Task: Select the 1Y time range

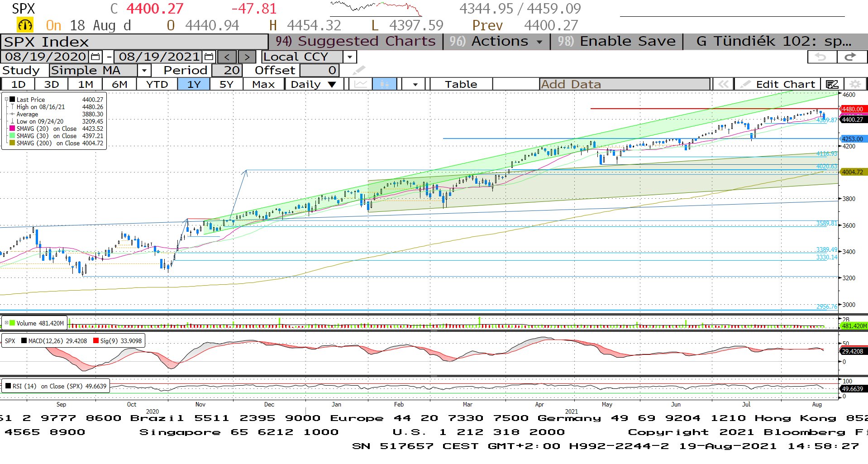Action: point(194,84)
